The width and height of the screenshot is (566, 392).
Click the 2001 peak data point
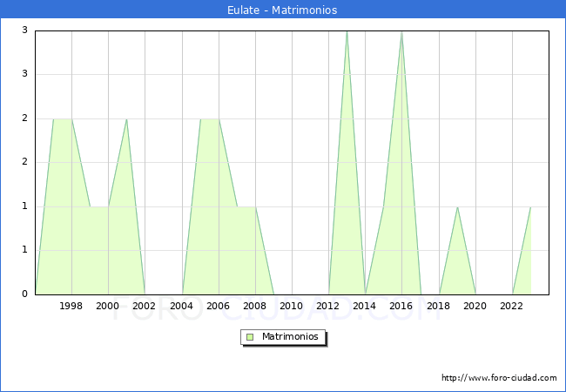point(126,118)
